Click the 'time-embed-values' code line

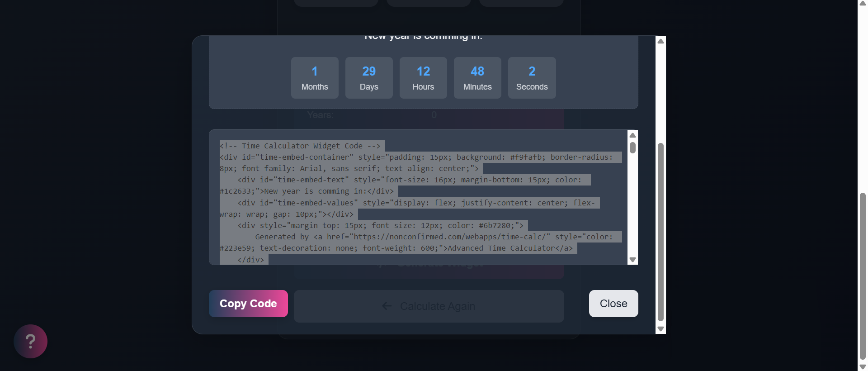click(x=416, y=203)
